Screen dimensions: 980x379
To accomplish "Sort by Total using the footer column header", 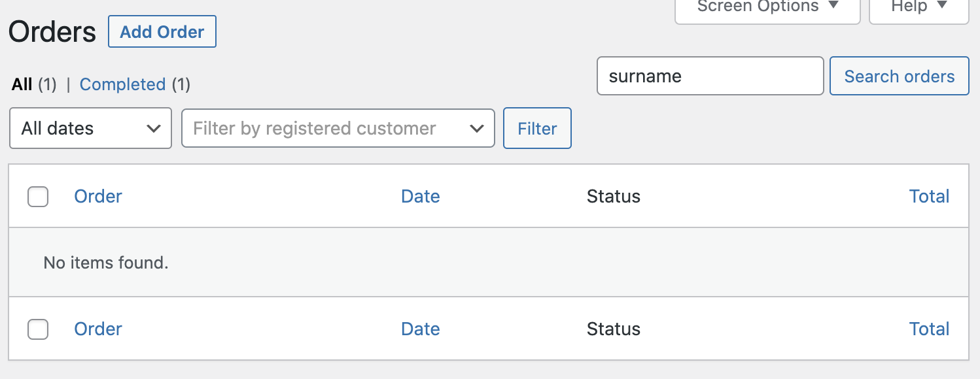I will (929, 329).
